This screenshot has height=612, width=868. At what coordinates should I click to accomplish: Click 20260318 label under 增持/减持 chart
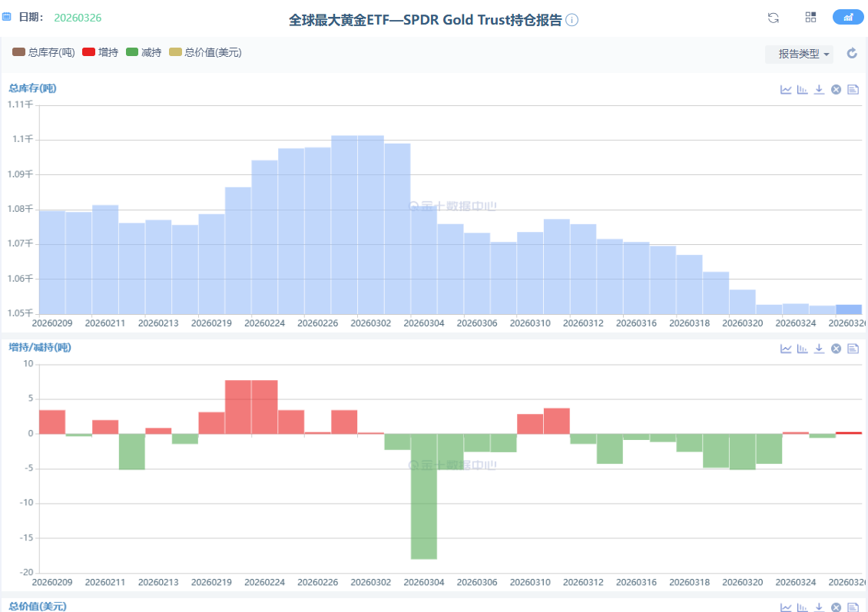point(690,582)
